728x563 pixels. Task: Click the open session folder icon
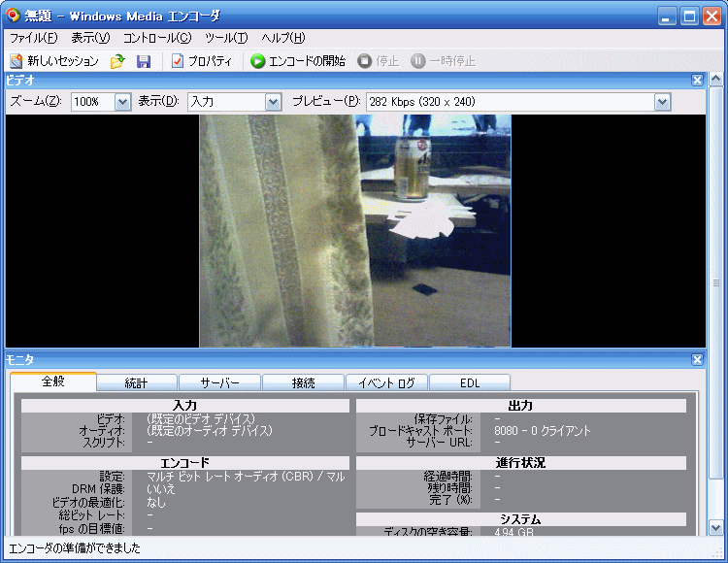tap(117, 61)
